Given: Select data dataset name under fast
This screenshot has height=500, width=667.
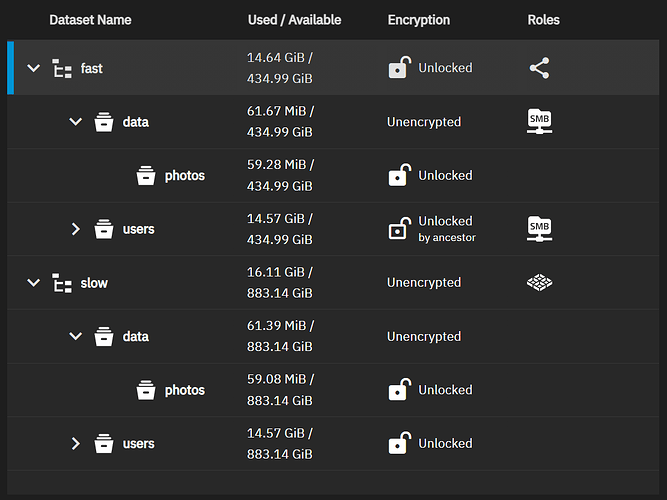Looking at the screenshot, I should tap(136, 122).
